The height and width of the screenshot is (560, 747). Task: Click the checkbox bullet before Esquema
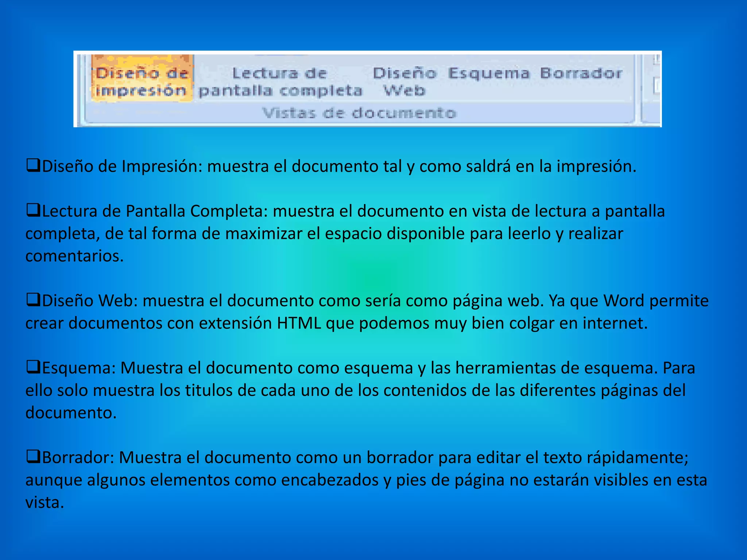33,367
